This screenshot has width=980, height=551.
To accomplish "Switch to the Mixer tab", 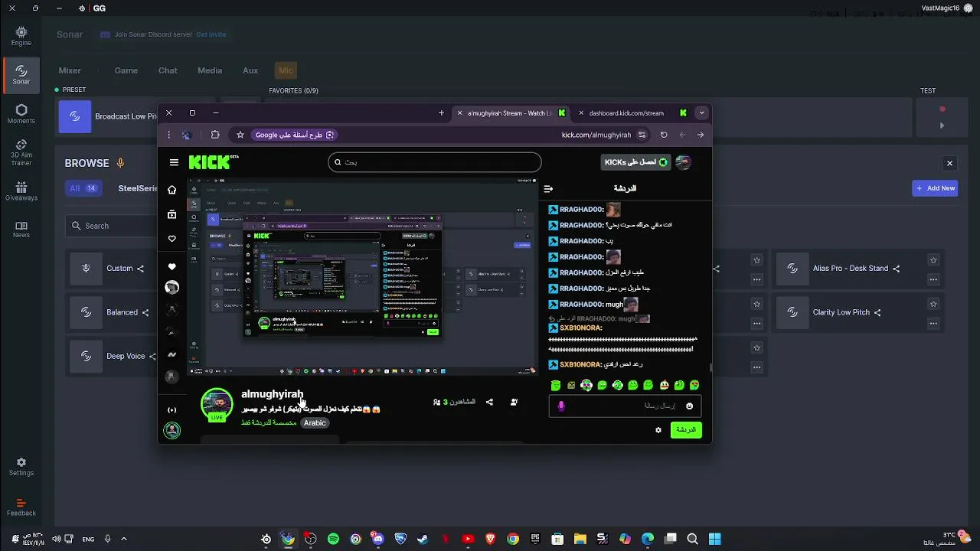I will 70,70.
